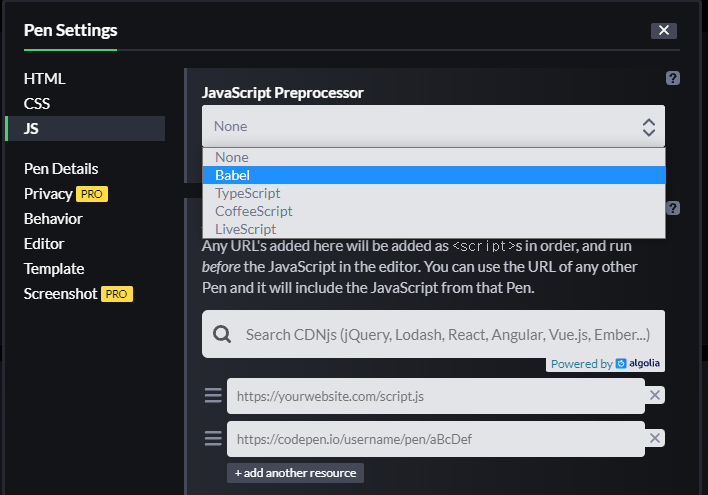This screenshot has height=495, width=708.
Task: Choose None in preprocessor list
Action: [x=433, y=157]
